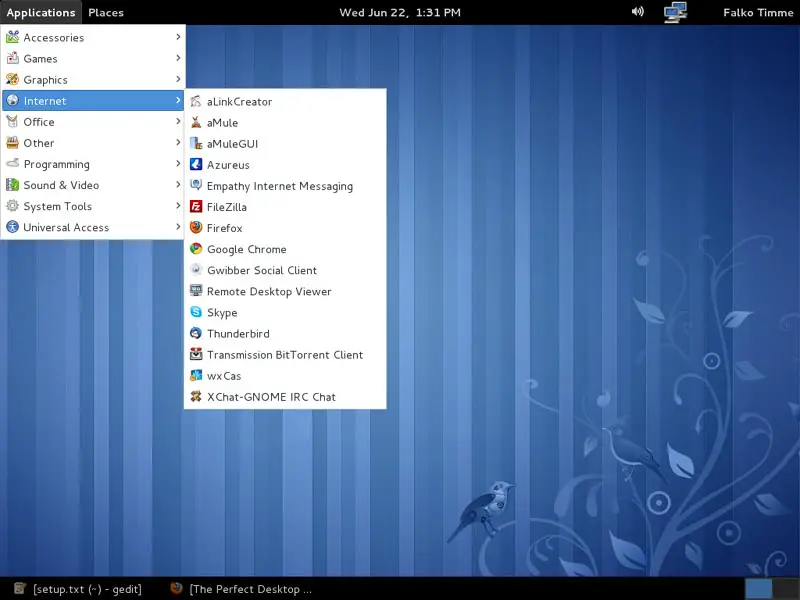Screen dimensions: 800x600
Task: Launch Azureus by its label
Action: point(228,165)
